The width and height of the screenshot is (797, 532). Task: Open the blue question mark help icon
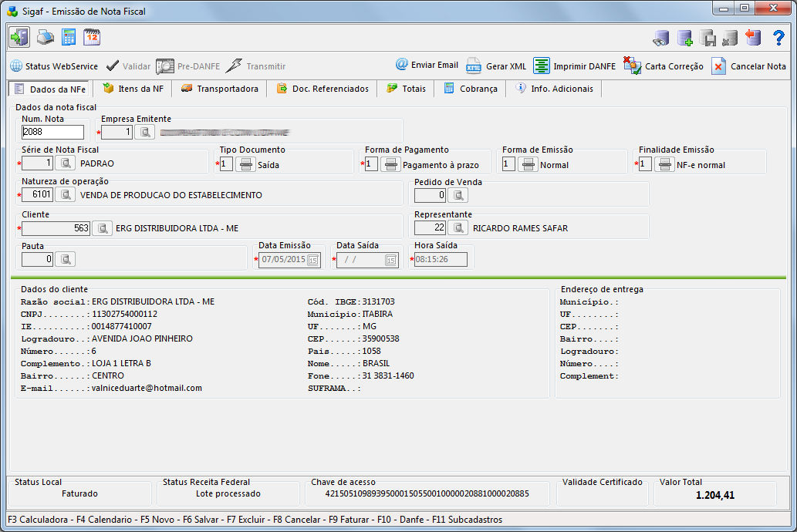[778, 38]
